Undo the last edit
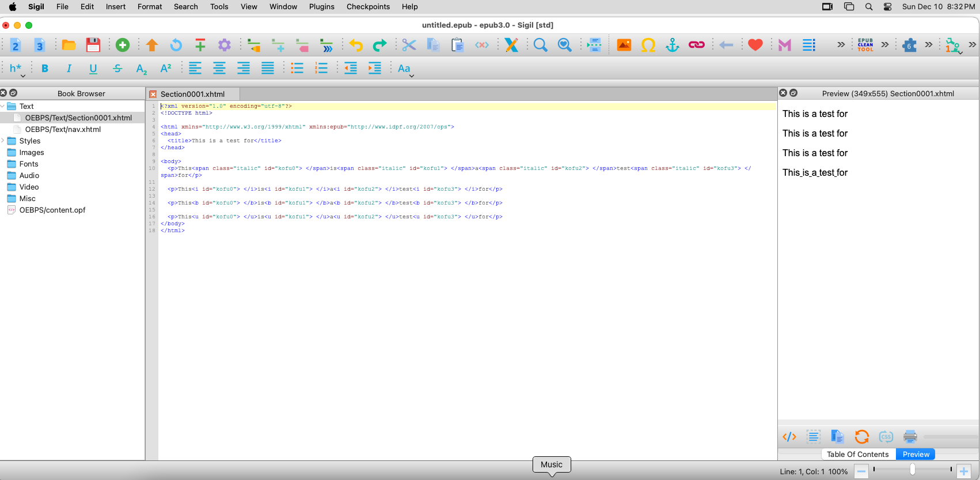This screenshot has width=980, height=480. pyautogui.click(x=356, y=45)
